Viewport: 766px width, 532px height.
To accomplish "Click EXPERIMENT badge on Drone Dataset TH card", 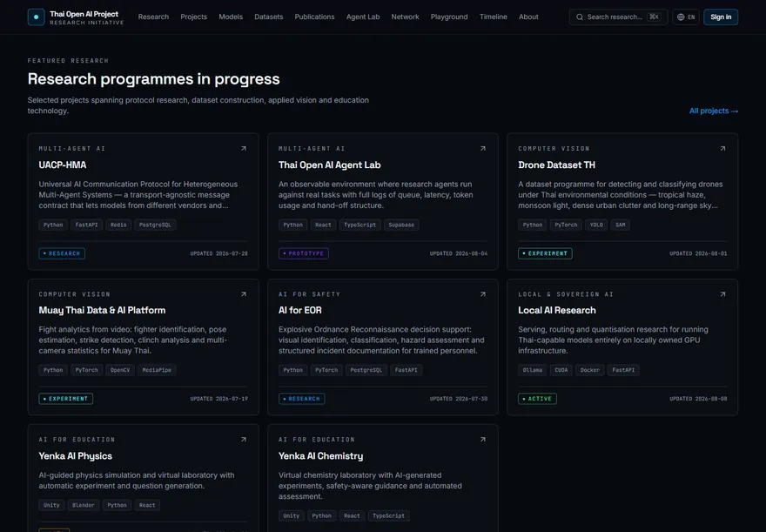I will (545, 253).
